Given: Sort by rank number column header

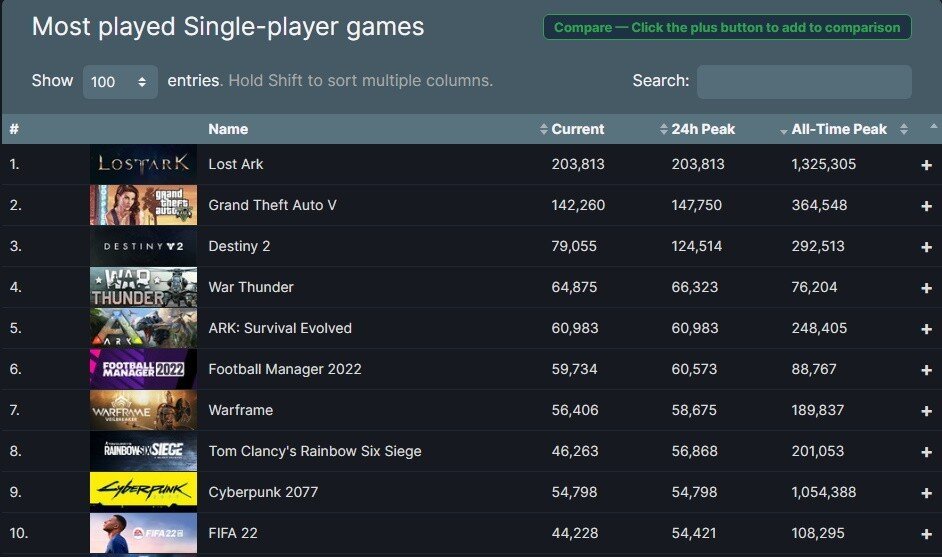Looking at the screenshot, I should 14,129.
